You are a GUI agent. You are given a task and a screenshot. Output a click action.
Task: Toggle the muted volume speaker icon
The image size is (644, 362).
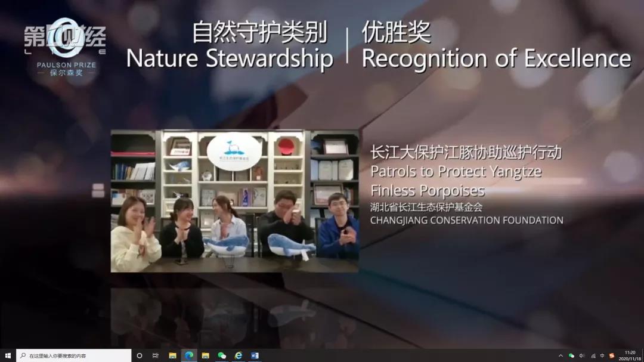click(x=582, y=355)
